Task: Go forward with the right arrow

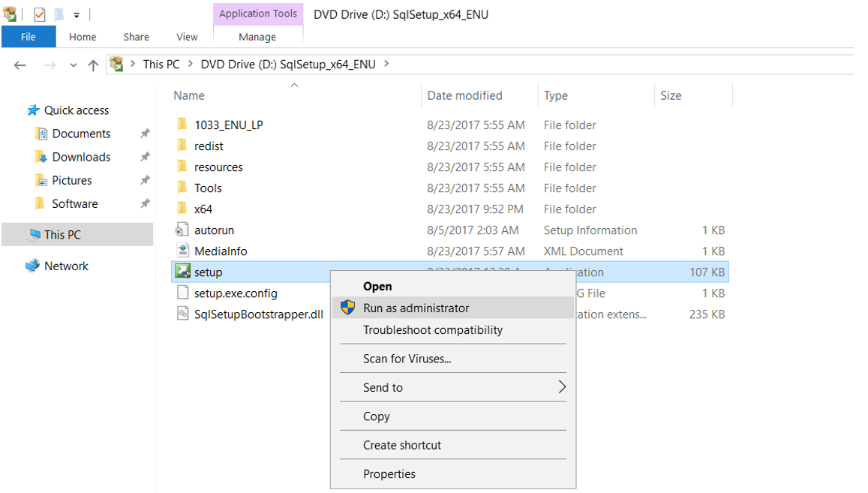Action: tap(50, 65)
